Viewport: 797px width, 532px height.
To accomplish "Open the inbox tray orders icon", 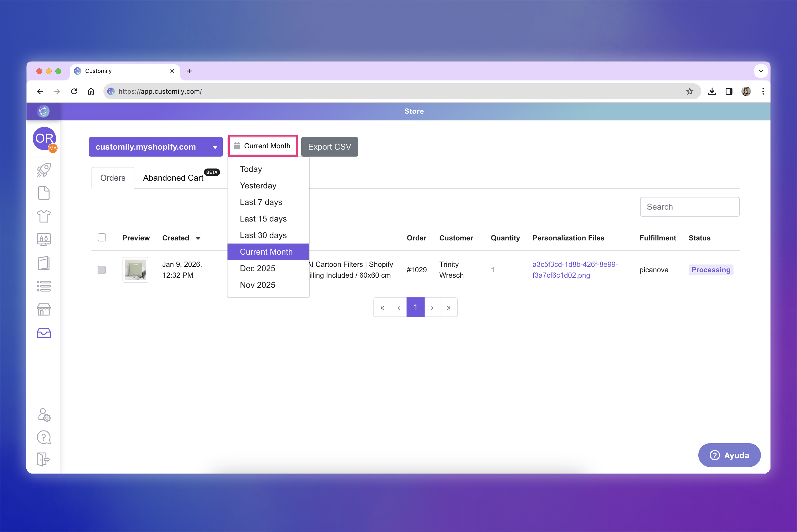I will coord(44,333).
